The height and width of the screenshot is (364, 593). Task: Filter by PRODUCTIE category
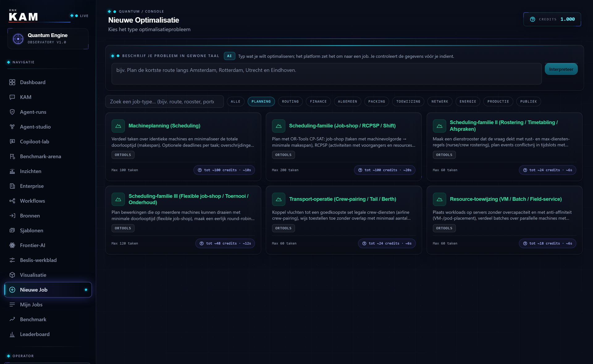point(498,102)
